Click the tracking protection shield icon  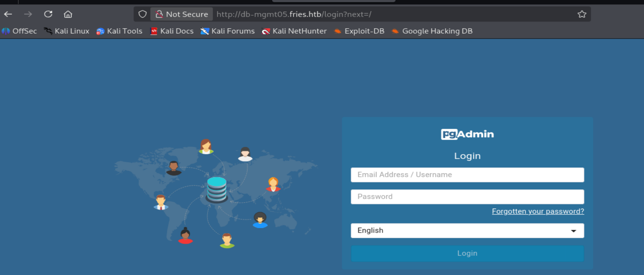(x=142, y=14)
